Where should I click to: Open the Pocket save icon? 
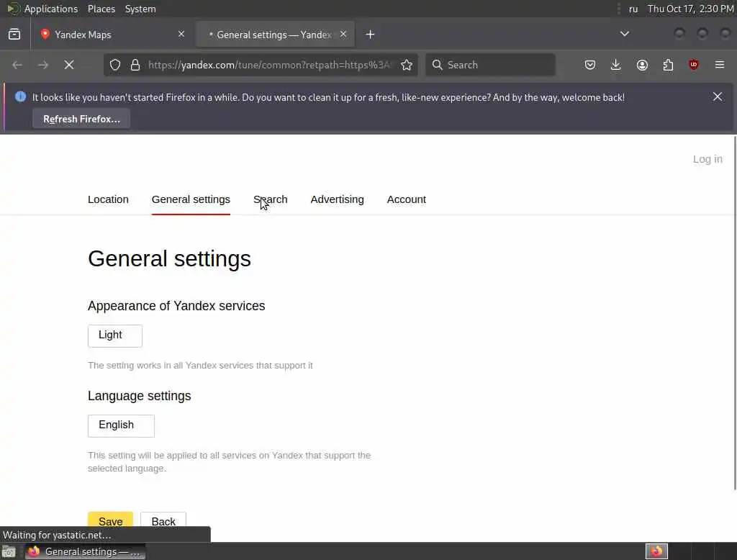tap(590, 65)
